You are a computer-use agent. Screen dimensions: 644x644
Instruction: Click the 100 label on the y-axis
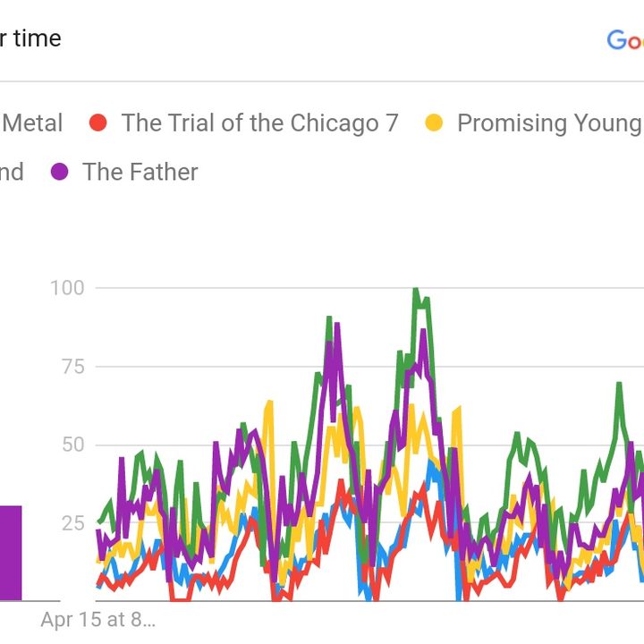click(68, 288)
